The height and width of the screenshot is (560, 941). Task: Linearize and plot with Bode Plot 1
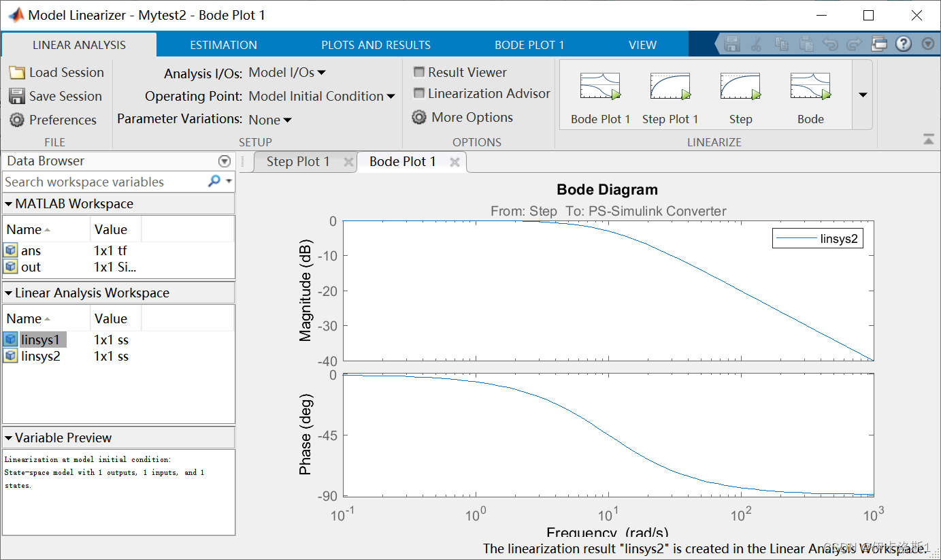click(x=600, y=99)
